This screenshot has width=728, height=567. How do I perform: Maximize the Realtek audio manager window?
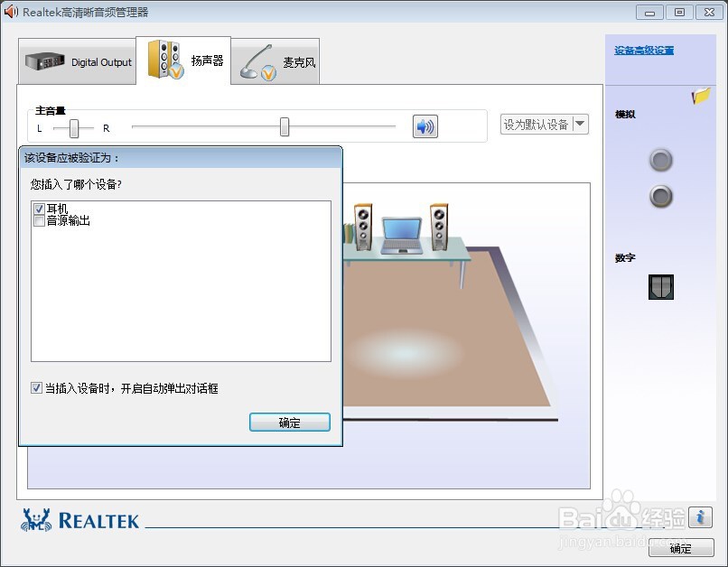point(679,13)
